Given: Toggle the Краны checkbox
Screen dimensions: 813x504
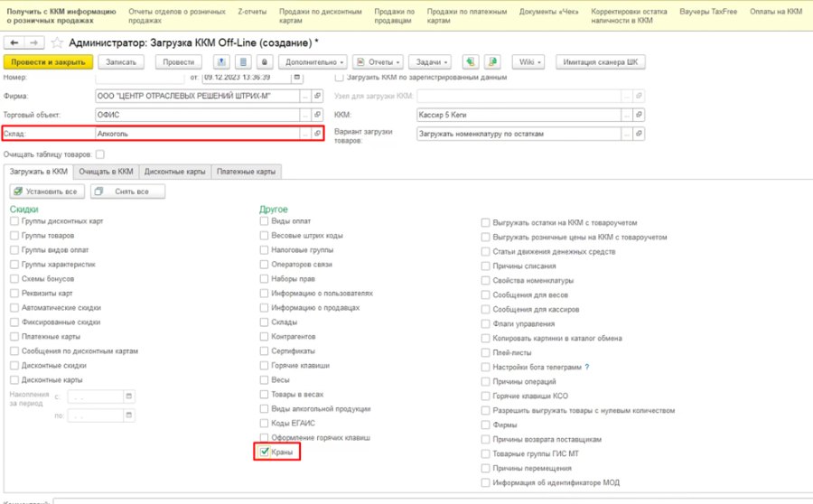Looking at the screenshot, I should point(265,452).
